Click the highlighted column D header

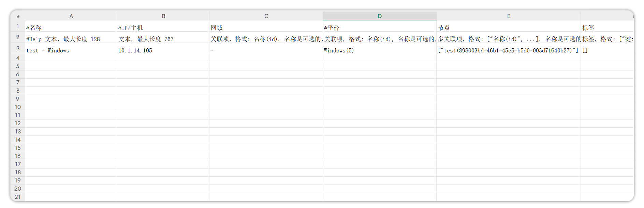(379, 16)
